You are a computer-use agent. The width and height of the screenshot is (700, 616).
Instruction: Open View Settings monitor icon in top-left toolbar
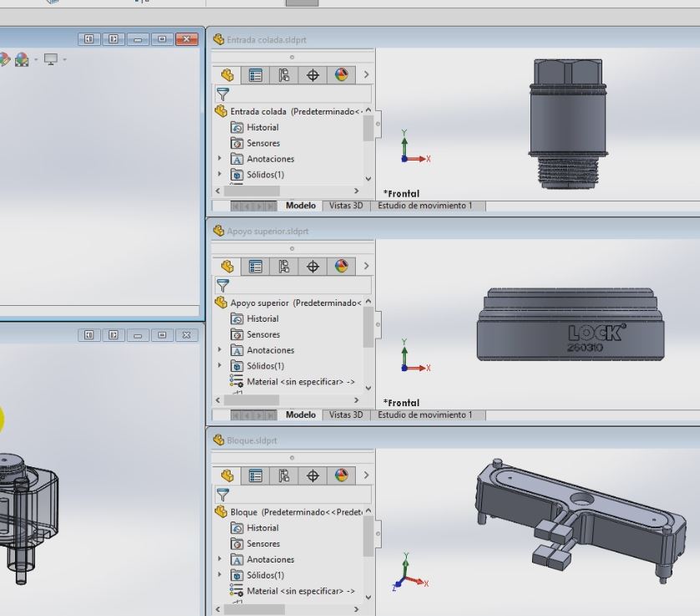click(x=52, y=60)
